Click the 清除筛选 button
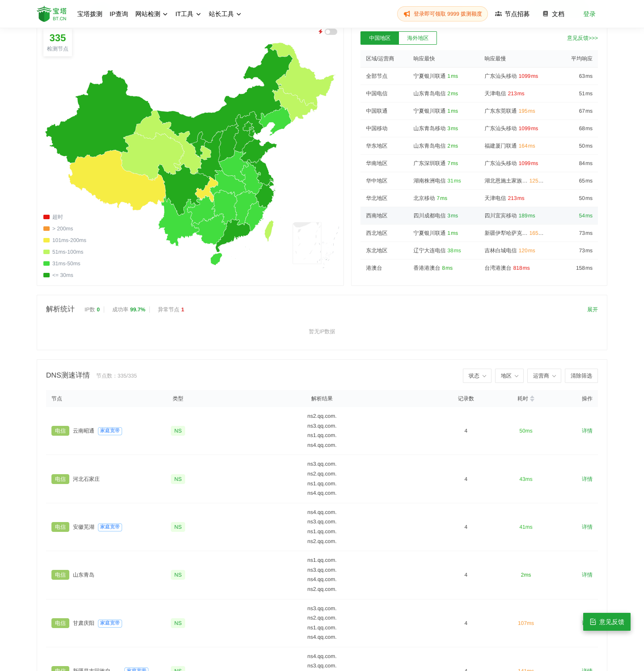Viewport: 644px width, 671px height. [581, 376]
